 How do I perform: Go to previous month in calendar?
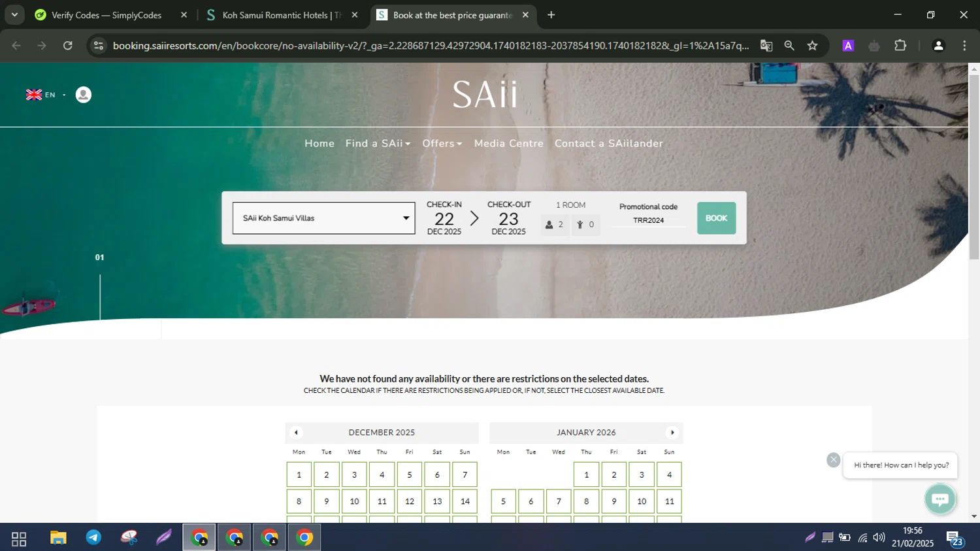point(296,432)
